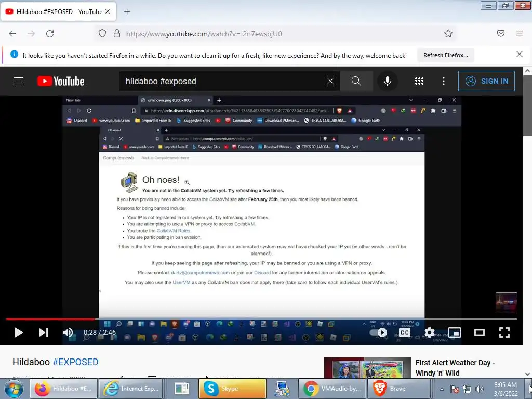Screen dimensions: 532x399
Task: Click the address bar URL
Action: (204, 34)
